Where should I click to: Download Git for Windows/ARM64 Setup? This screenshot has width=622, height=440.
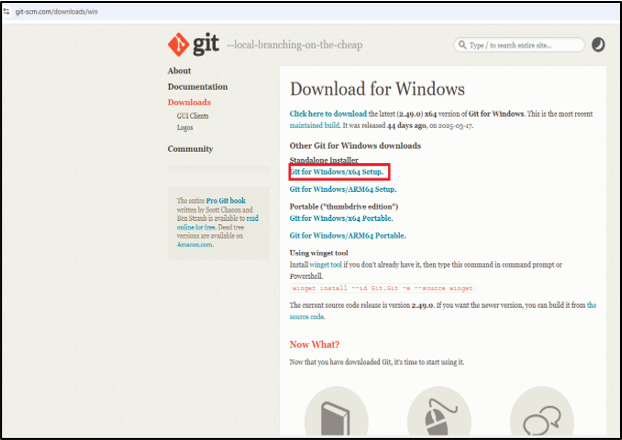(343, 189)
